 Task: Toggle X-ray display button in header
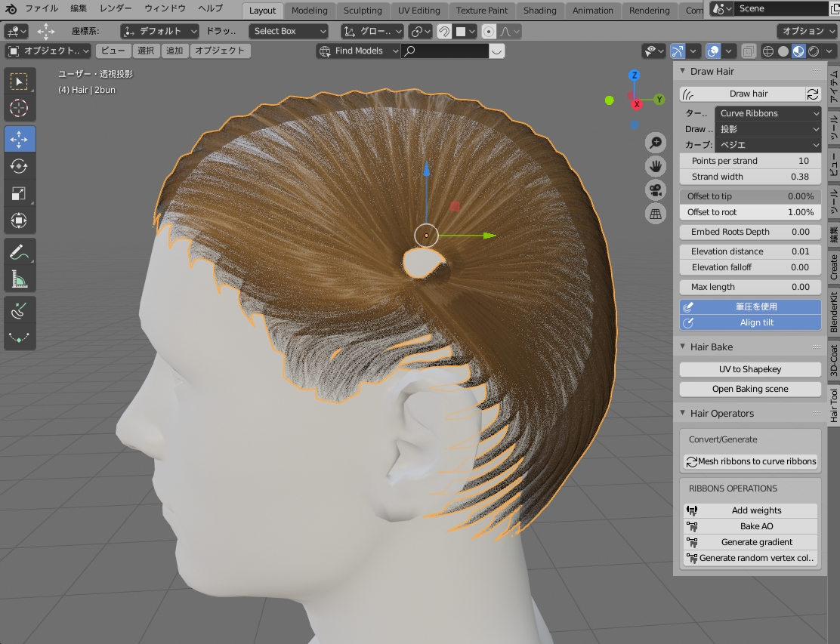[748, 51]
